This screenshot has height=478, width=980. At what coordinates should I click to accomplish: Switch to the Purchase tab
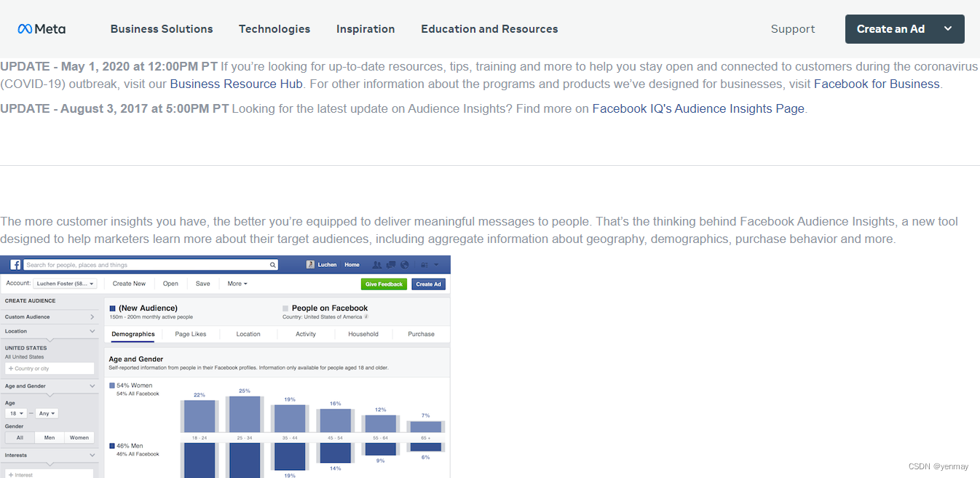[x=421, y=334]
